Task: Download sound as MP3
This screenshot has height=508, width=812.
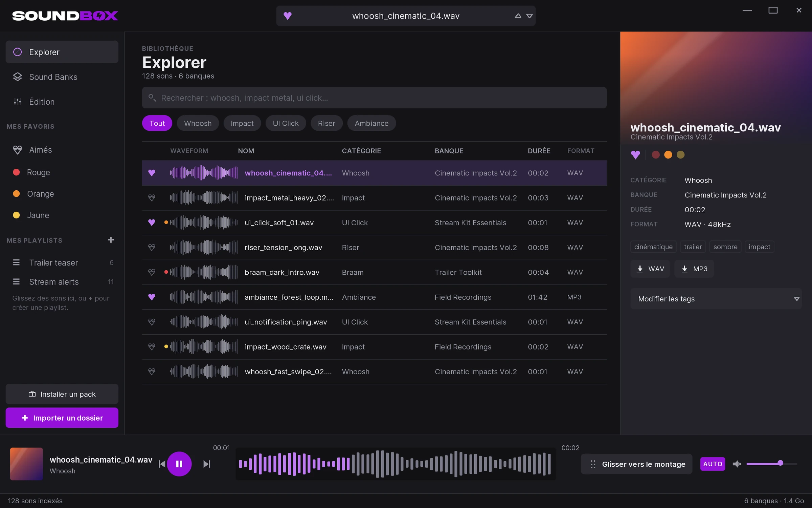Action: pyautogui.click(x=694, y=269)
